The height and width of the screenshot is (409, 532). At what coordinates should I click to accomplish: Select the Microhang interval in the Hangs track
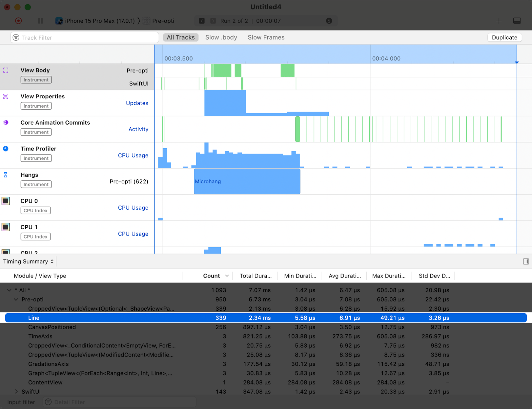(247, 181)
